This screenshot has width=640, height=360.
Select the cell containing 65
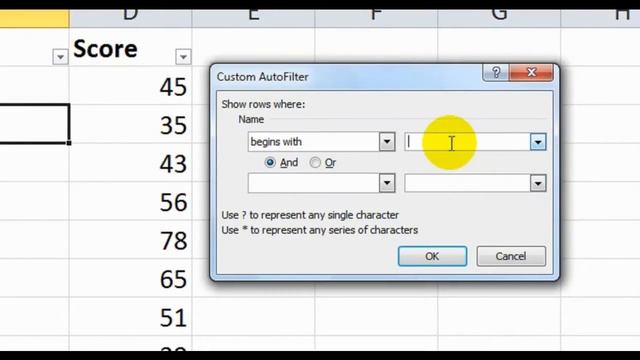click(x=131, y=278)
